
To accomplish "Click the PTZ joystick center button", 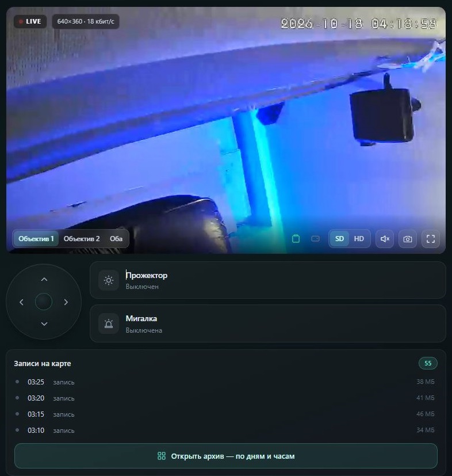I will click(x=44, y=302).
